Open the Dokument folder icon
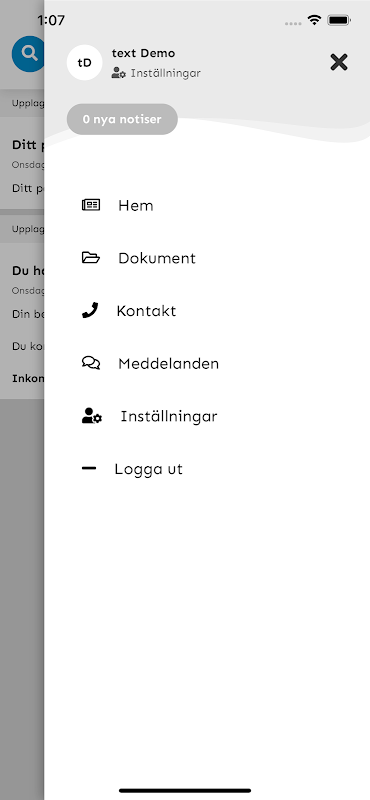 pyautogui.click(x=91, y=258)
